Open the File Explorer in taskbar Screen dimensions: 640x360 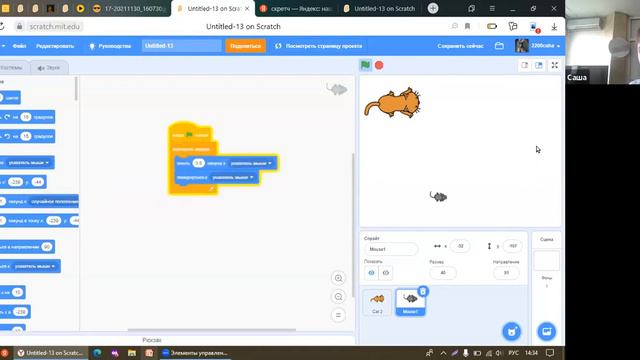(x=131, y=353)
